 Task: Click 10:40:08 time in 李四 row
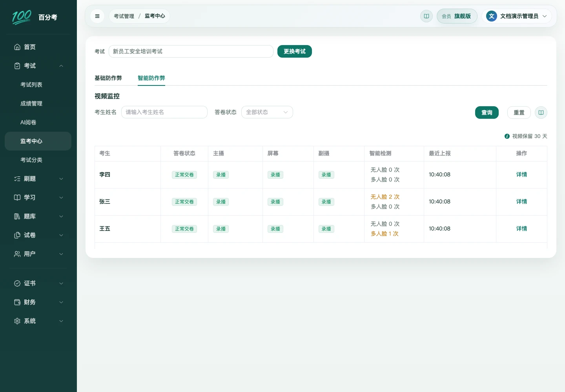(x=439, y=174)
